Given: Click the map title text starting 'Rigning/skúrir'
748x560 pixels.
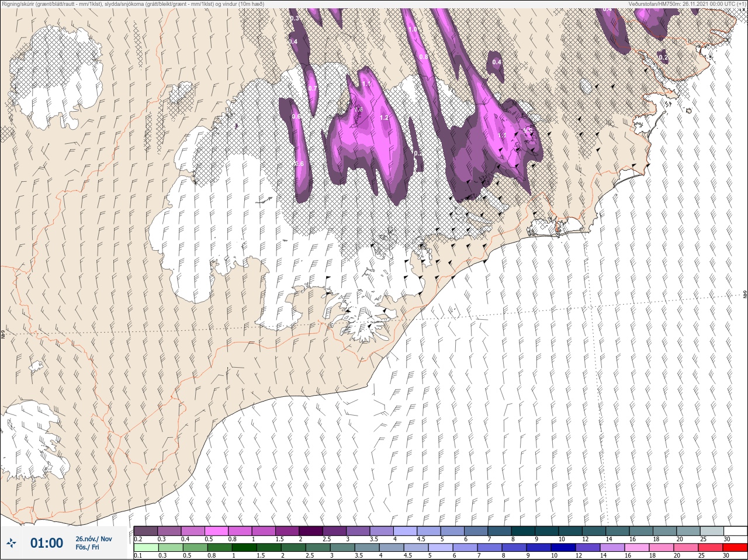Looking at the screenshot, I should (133, 4).
